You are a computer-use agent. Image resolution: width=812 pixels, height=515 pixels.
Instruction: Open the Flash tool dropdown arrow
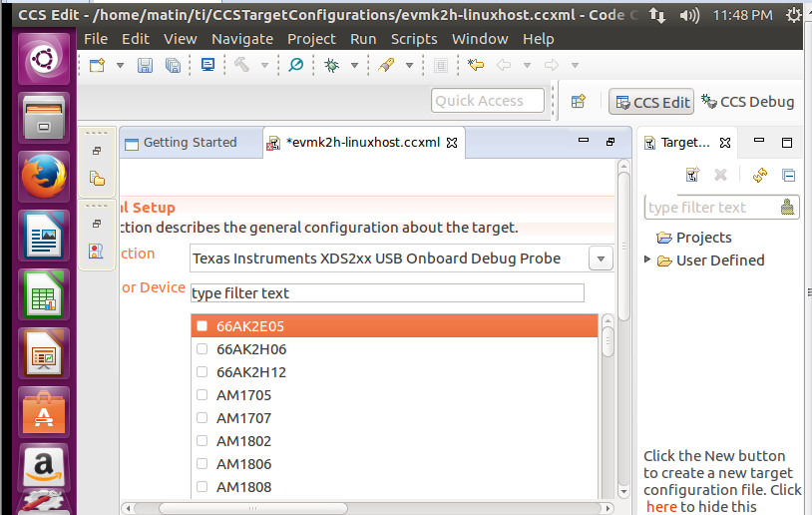410,65
